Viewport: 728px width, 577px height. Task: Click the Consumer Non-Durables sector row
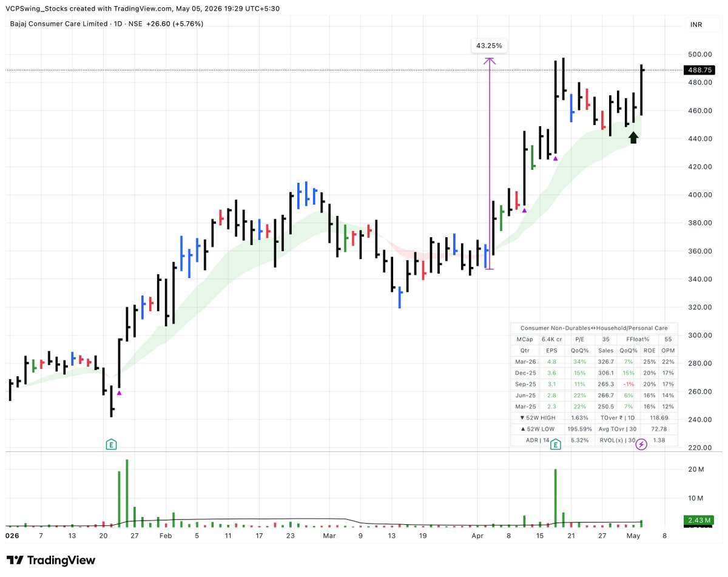pos(594,328)
